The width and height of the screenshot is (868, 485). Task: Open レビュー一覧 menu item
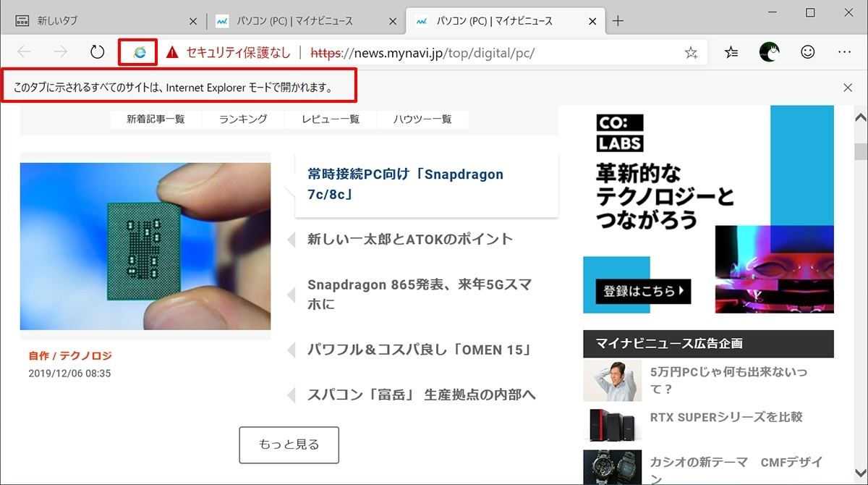coord(331,119)
